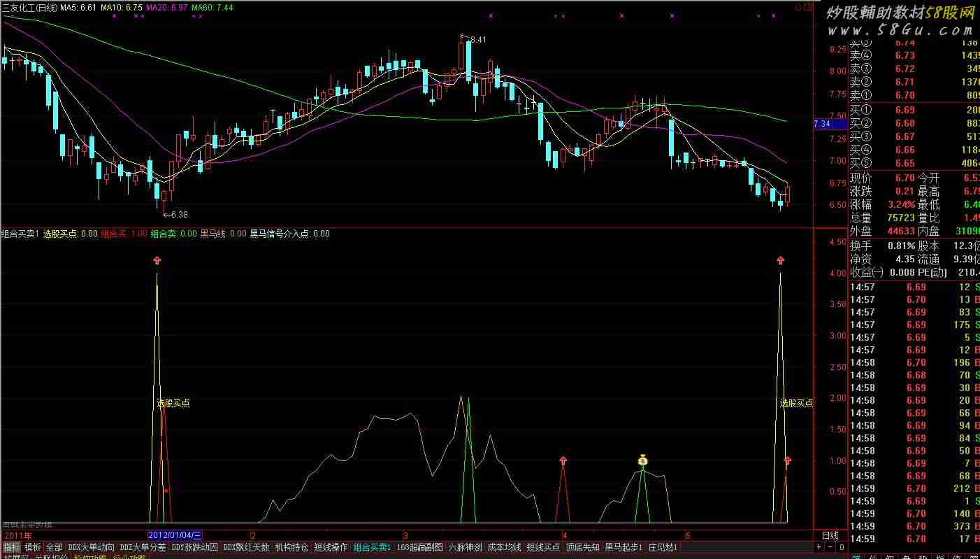Click the 全部 button in bottom bar
Screen dimensions: 980x559
click(x=55, y=547)
